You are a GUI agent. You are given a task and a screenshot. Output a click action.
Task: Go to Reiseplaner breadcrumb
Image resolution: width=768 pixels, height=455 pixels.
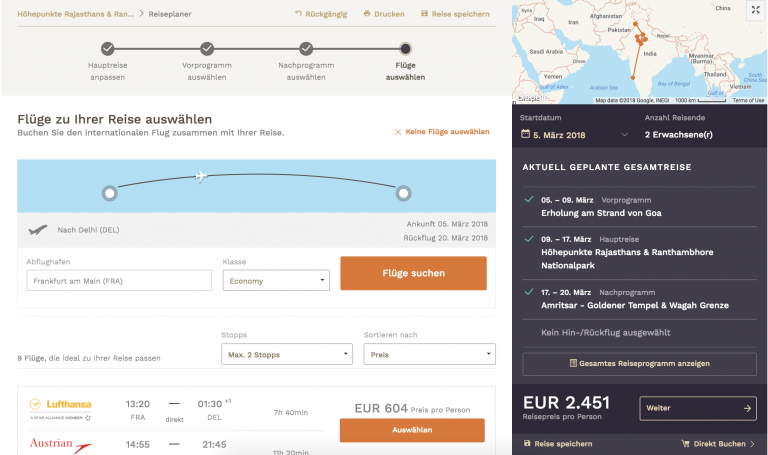click(171, 14)
